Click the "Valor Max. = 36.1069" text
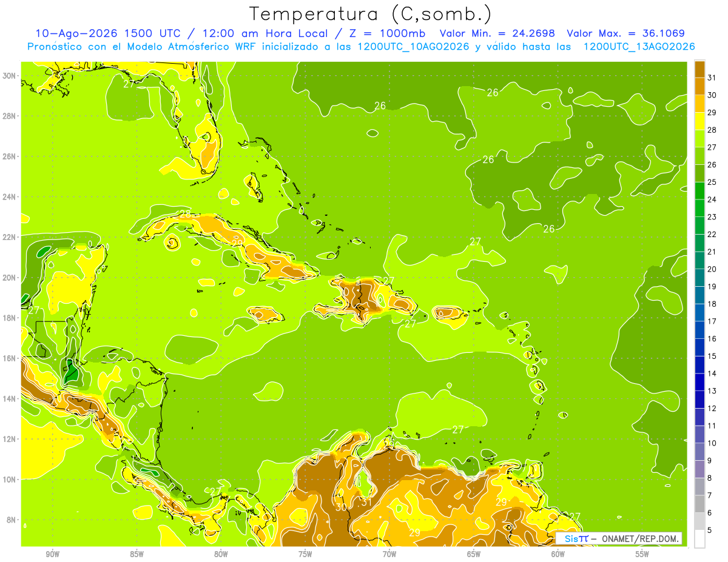The image size is (728, 562). [x=625, y=33]
